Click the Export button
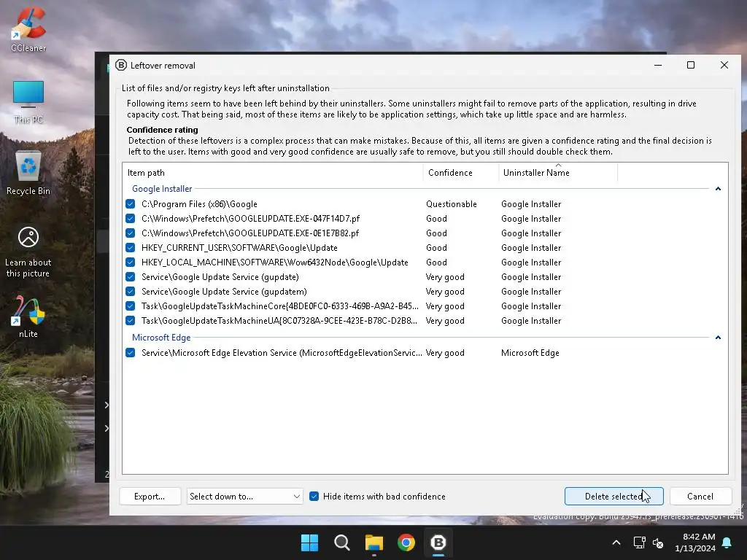 pyautogui.click(x=150, y=496)
